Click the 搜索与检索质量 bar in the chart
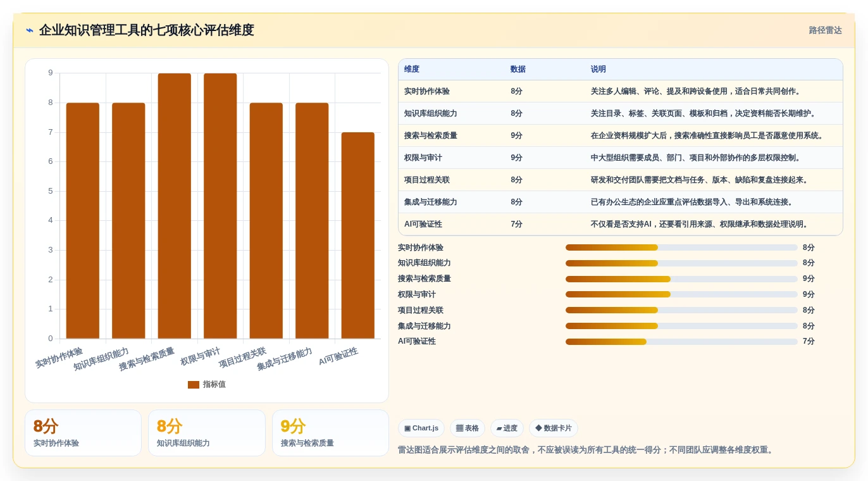 [x=175, y=206]
